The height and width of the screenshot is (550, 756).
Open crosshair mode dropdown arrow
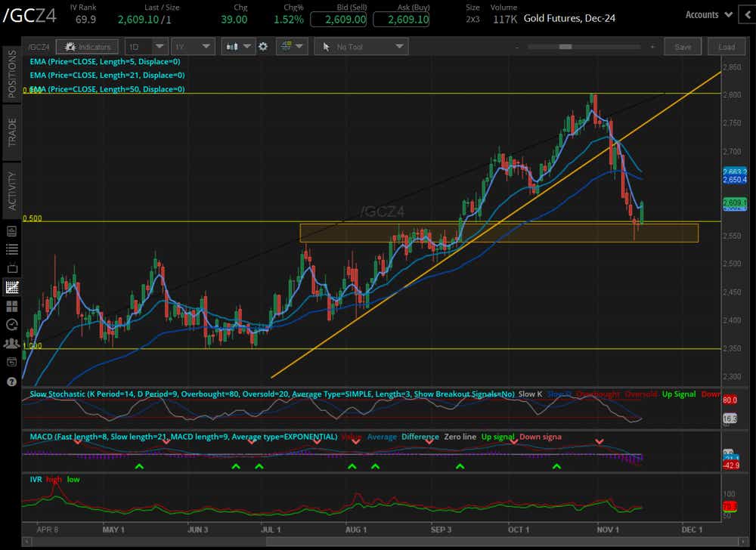[299, 47]
